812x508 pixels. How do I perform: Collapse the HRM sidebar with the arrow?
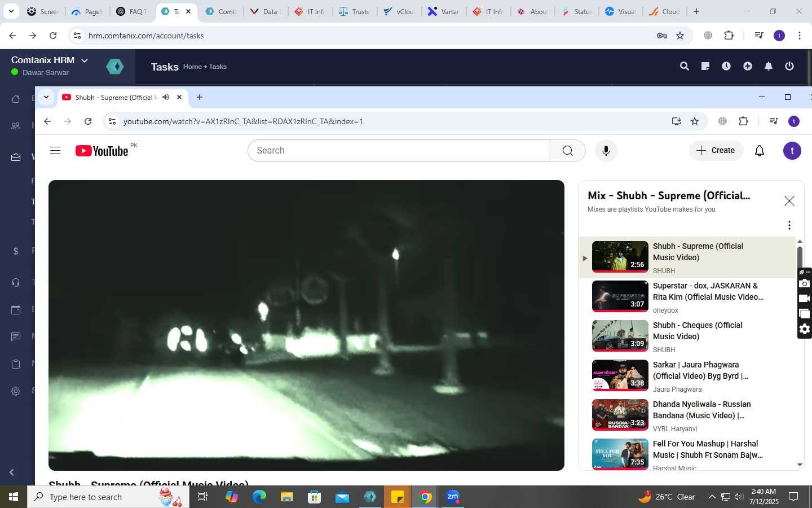(x=12, y=472)
